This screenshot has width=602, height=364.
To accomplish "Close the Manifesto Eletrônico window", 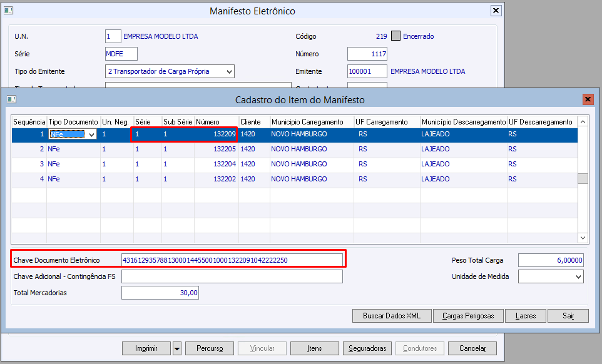I will coord(496,11).
